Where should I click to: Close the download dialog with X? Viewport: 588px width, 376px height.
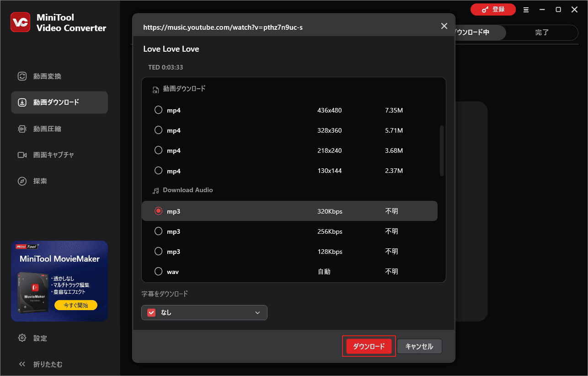click(444, 26)
